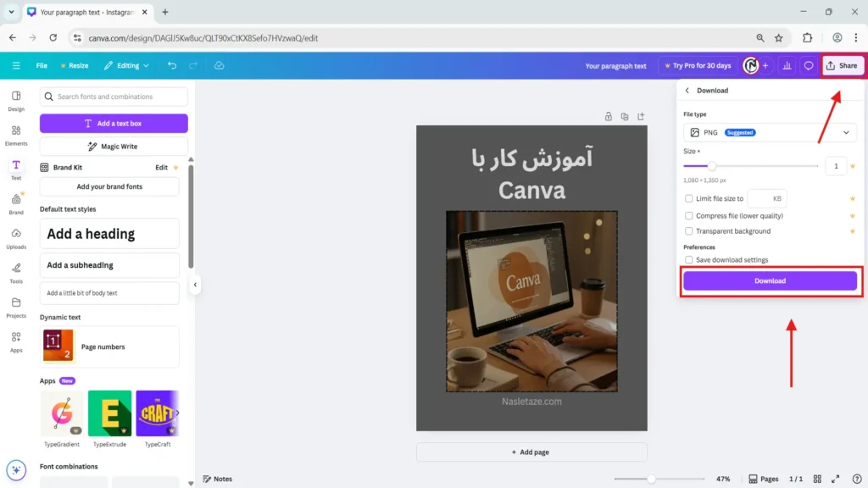Open the Canva hamburger main menu
The image size is (868, 488).
[x=16, y=65]
